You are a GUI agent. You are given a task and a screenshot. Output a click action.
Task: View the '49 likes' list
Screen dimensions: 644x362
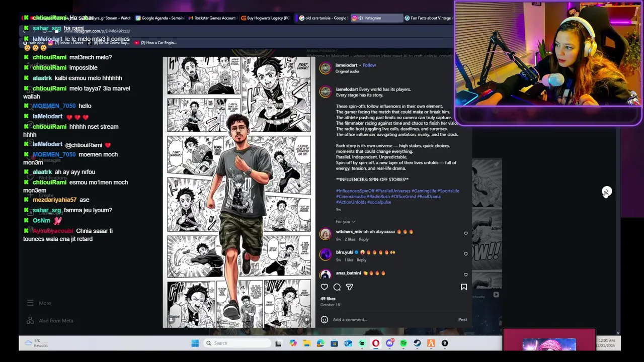(x=328, y=299)
